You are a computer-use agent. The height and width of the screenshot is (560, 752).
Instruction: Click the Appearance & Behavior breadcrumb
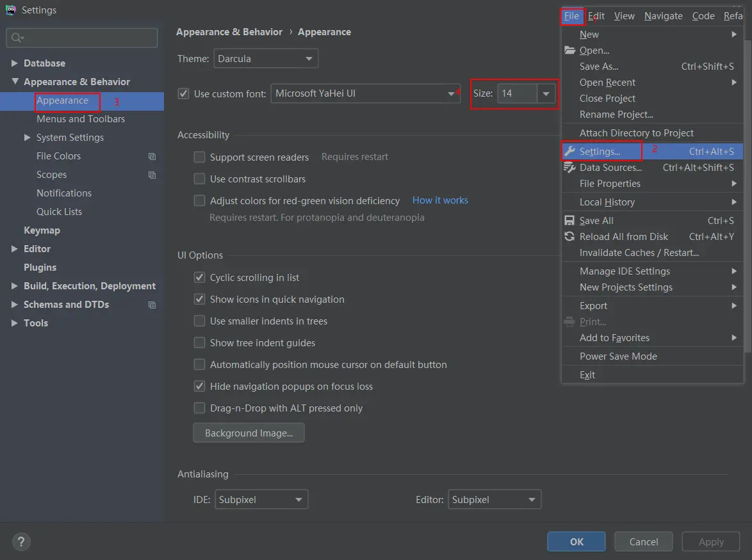229,32
